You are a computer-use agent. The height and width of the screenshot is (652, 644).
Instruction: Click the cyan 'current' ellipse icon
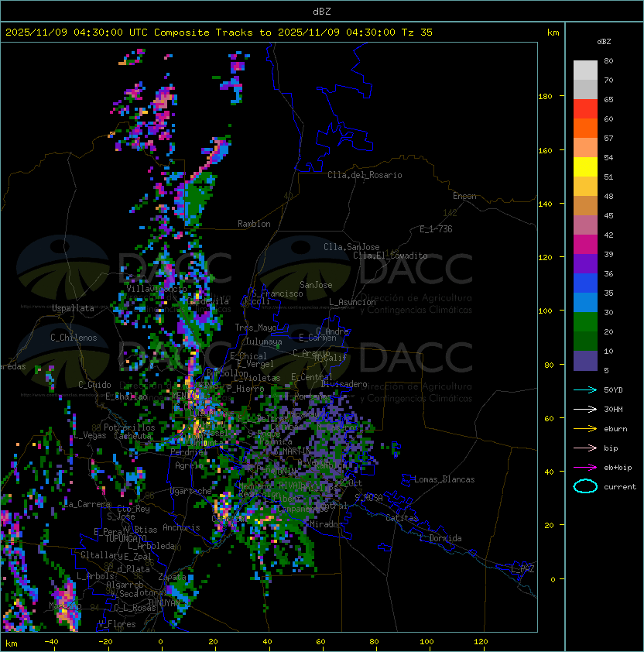(x=585, y=486)
